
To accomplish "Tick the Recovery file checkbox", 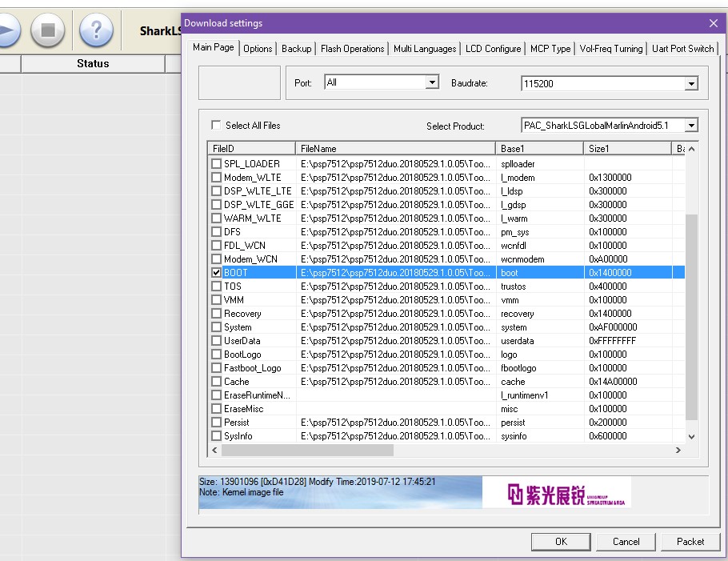I will pyautogui.click(x=216, y=314).
